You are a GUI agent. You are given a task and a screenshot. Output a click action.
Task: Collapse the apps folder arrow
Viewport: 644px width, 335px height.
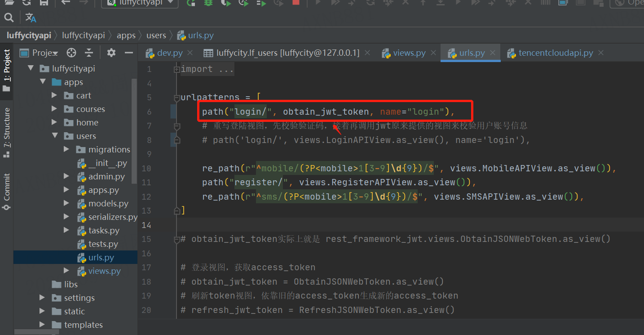[43, 82]
